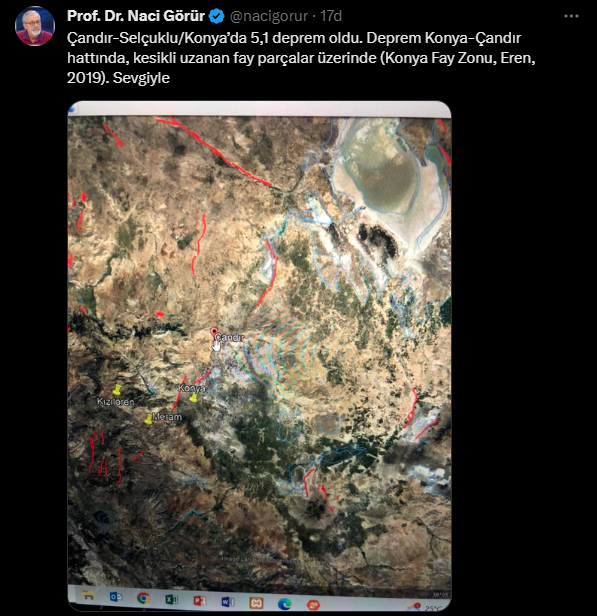Click the blue Word taskbar icon
This screenshot has height=616, width=597.
pyautogui.click(x=228, y=601)
